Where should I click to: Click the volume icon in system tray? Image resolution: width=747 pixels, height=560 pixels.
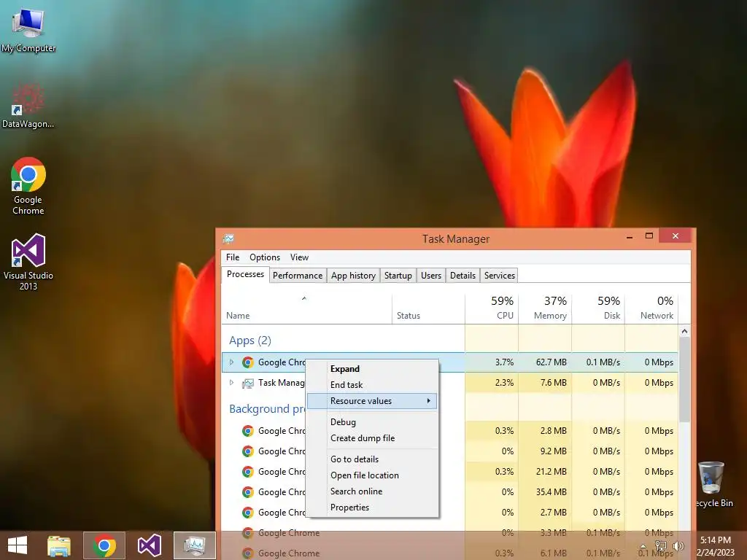pyautogui.click(x=678, y=546)
